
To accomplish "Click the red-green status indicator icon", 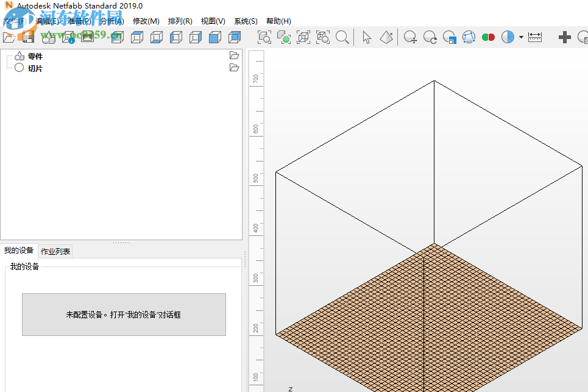I will tap(487, 37).
